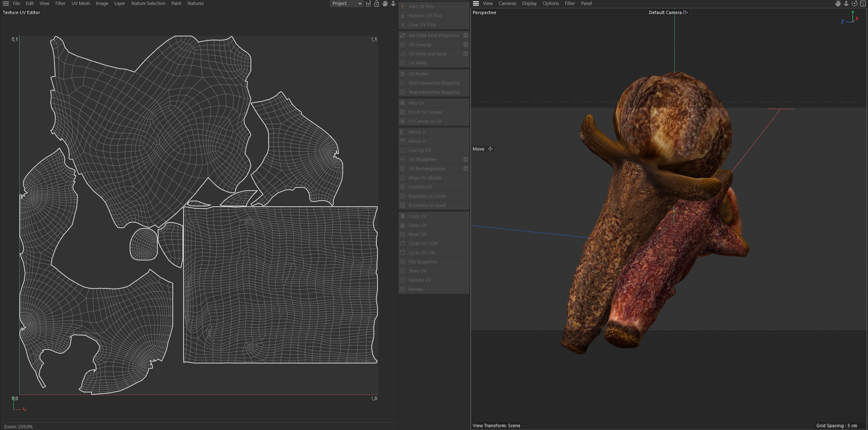The image size is (868, 430).
Task: Click the viewport pan hand icon
Action: coord(838,3)
